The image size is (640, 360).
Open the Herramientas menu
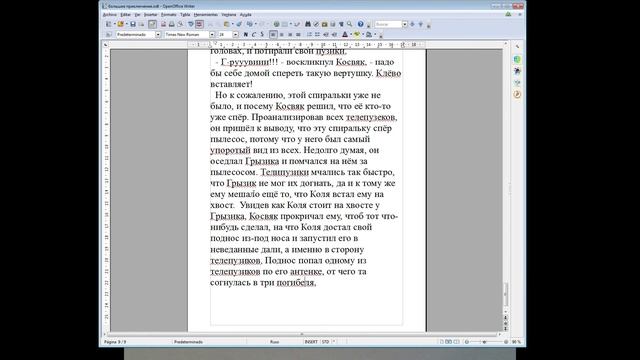tap(206, 15)
